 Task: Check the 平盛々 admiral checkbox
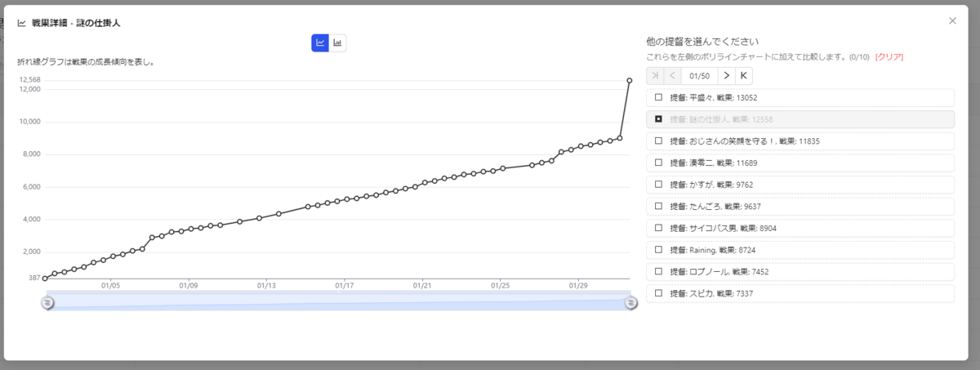658,97
